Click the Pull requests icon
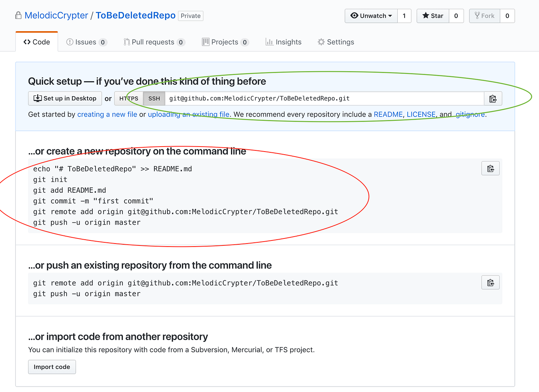Image resolution: width=539 pixels, height=392 pixels. (127, 42)
